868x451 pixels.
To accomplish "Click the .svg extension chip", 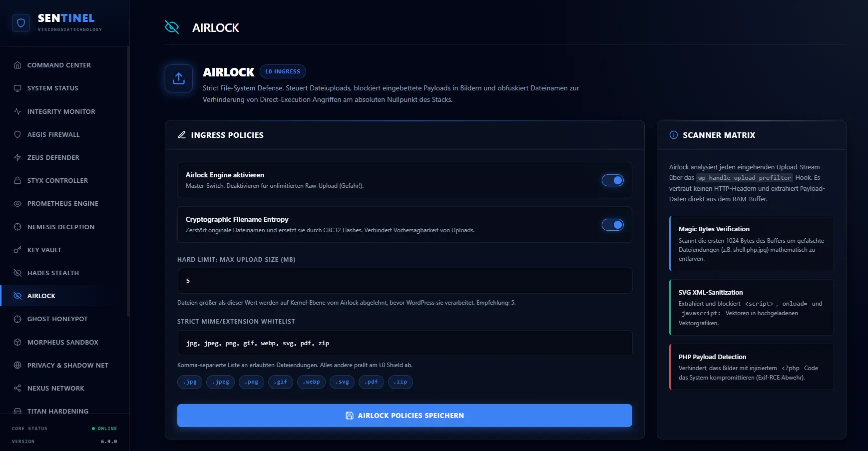I will click(342, 382).
